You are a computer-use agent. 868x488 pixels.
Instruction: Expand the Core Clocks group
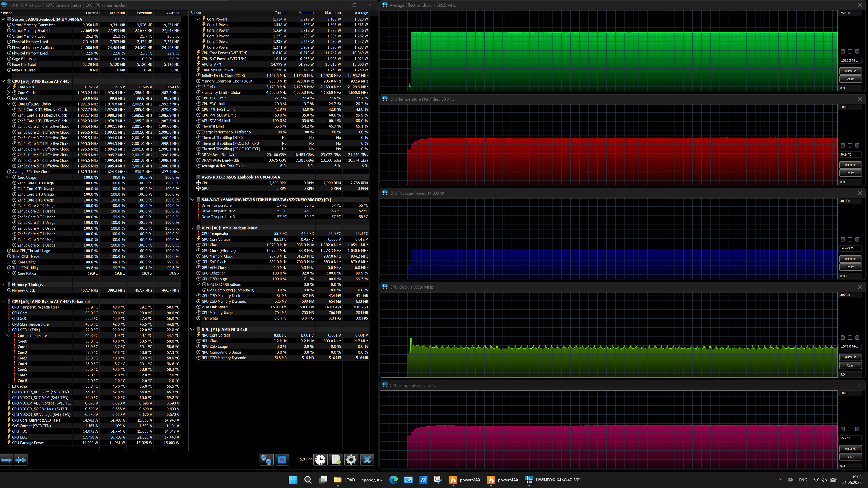(8, 93)
